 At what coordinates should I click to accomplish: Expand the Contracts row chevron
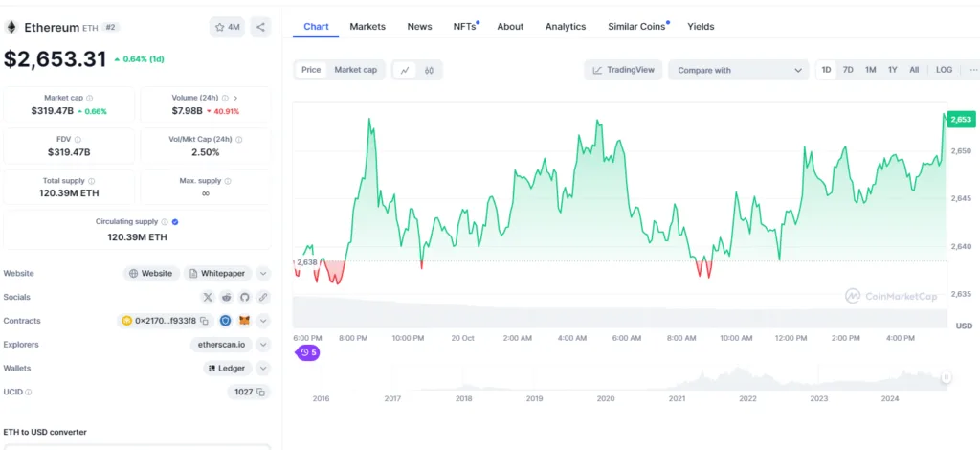point(263,321)
